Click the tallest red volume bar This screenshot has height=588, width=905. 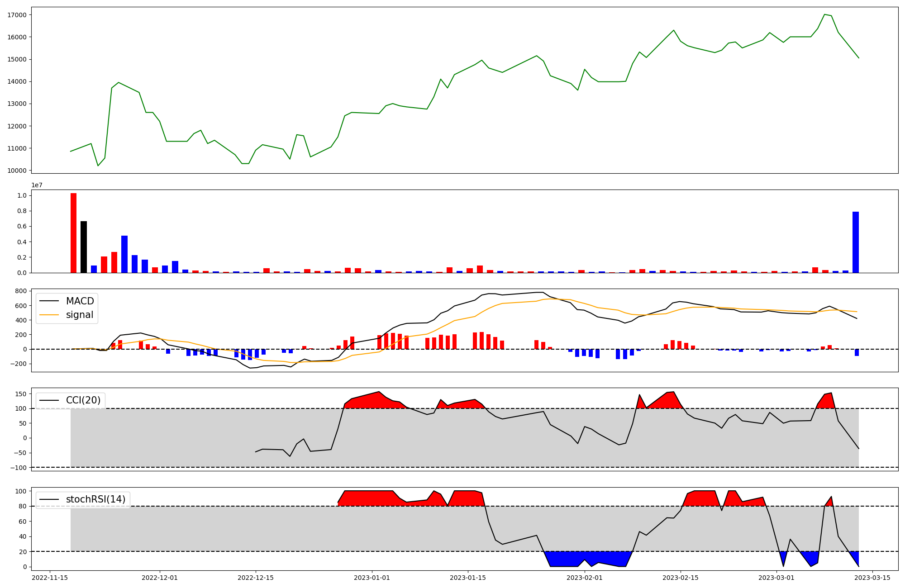73,233
